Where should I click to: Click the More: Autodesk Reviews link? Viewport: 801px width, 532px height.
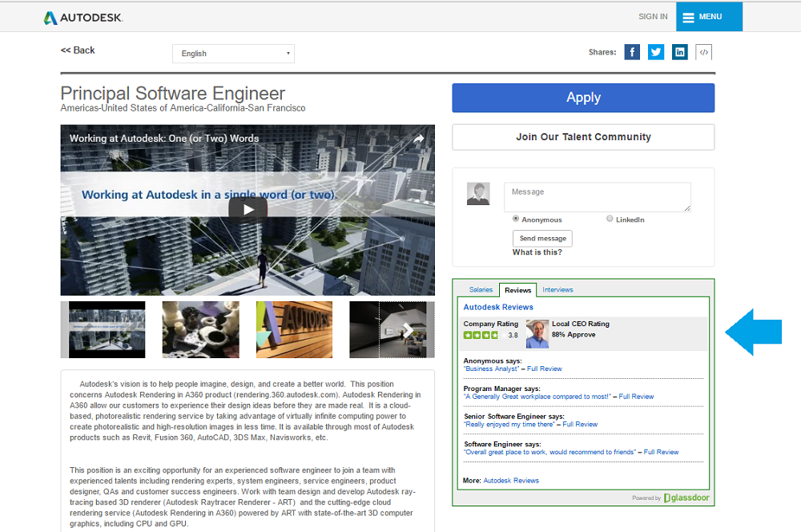[511, 481]
